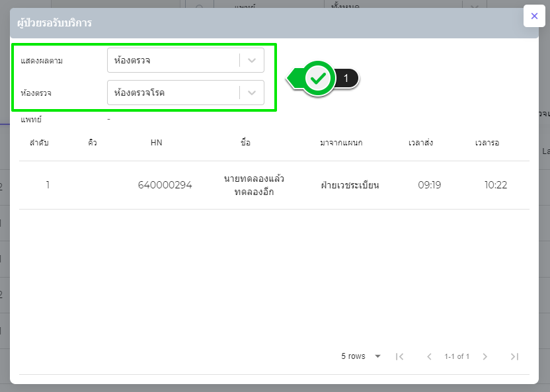The image size is (550, 392).
Task: Jump to the last page pagination icon
Action: point(514,356)
